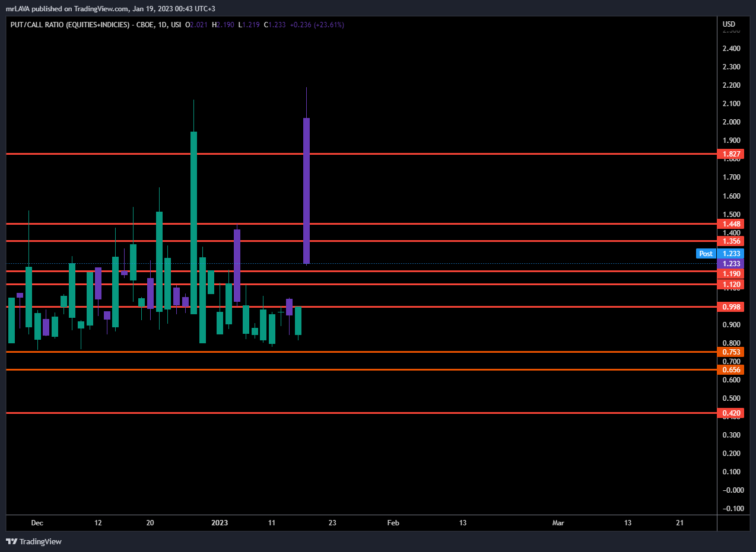This screenshot has height=552, width=756.
Task: Click the 0.900 price axis tick
Action: point(732,325)
